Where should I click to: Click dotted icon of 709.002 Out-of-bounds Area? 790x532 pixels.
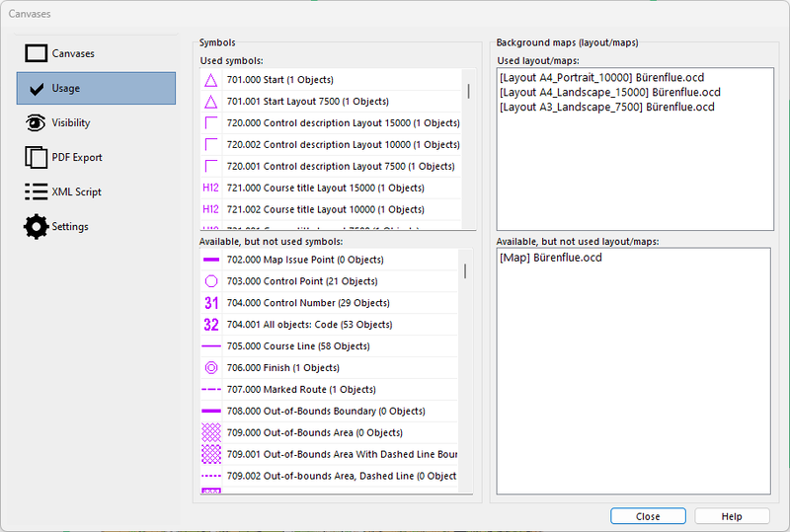(x=211, y=476)
